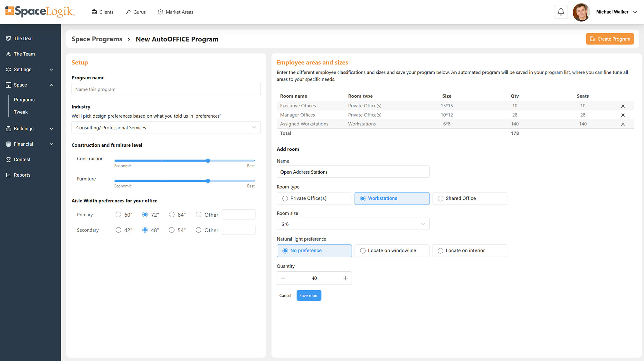Click the Contest trophy icon
This screenshot has height=361, width=644.
tap(8, 160)
